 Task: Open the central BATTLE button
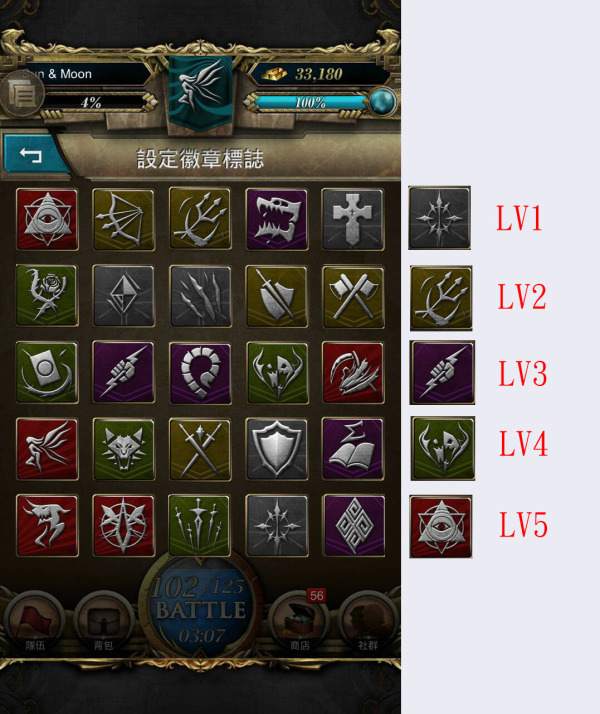(200, 608)
